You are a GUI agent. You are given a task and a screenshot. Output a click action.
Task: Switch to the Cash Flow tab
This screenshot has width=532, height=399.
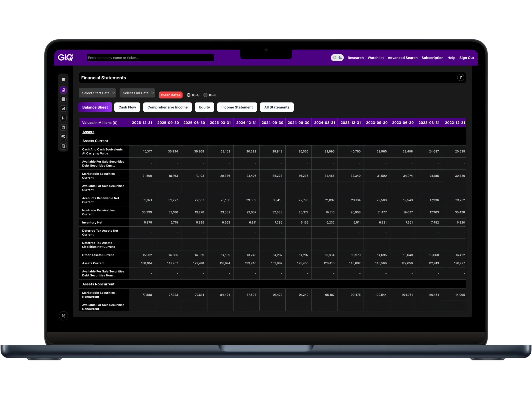coord(127,107)
